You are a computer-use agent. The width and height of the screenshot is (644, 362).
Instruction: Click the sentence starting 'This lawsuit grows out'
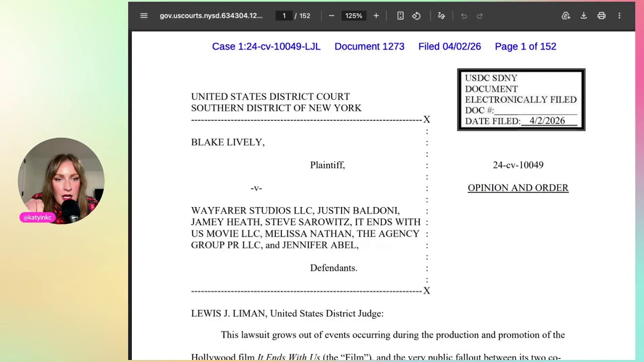click(393, 335)
